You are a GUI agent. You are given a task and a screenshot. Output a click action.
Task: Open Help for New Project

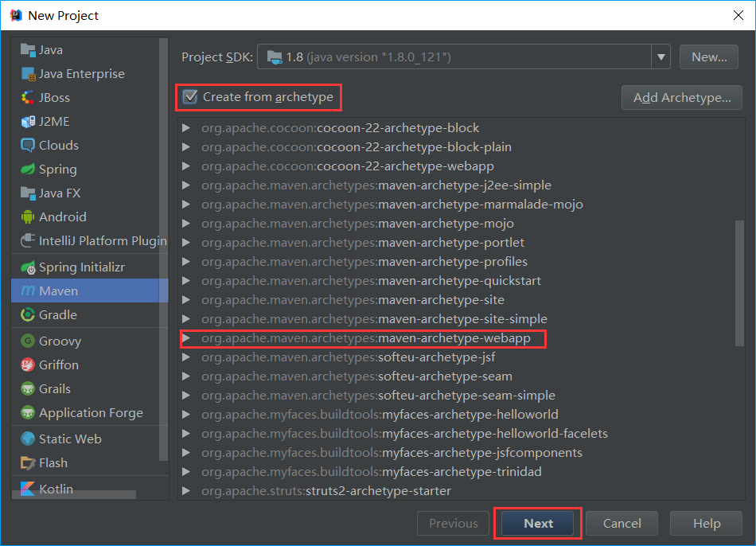[707, 524]
